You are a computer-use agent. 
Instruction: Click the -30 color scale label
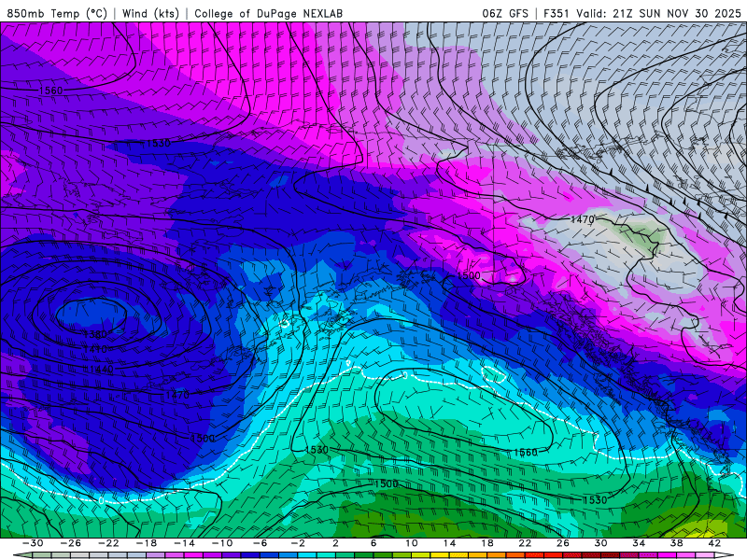33,543
